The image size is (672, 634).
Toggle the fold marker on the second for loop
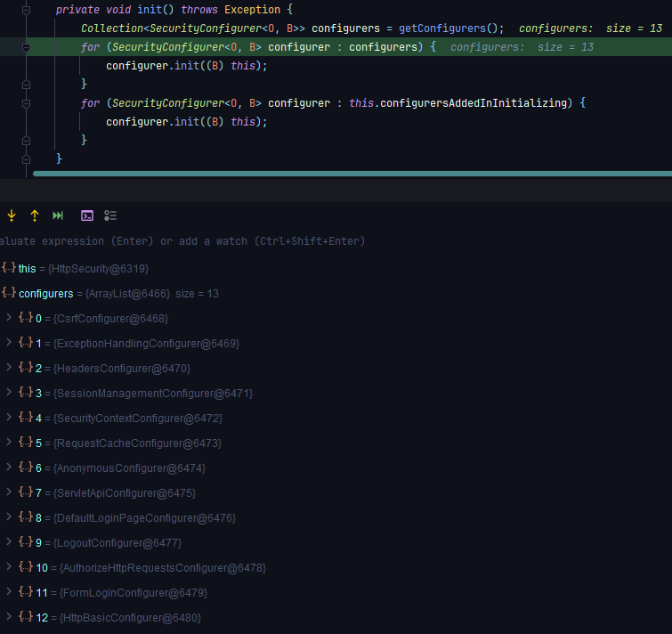[x=26, y=103]
